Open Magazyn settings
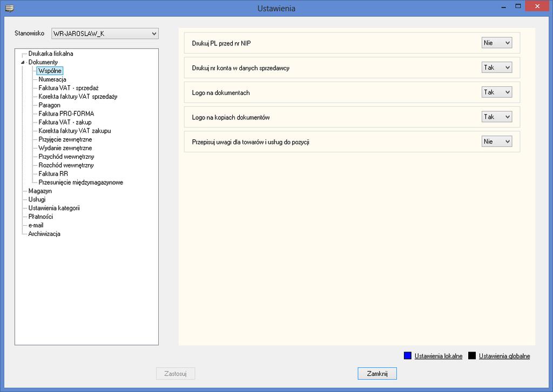This screenshot has width=553, height=392. click(x=40, y=191)
